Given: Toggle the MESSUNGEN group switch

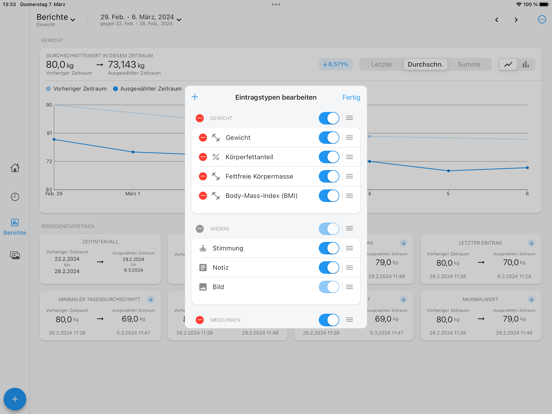Looking at the screenshot, I should pyautogui.click(x=329, y=320).
